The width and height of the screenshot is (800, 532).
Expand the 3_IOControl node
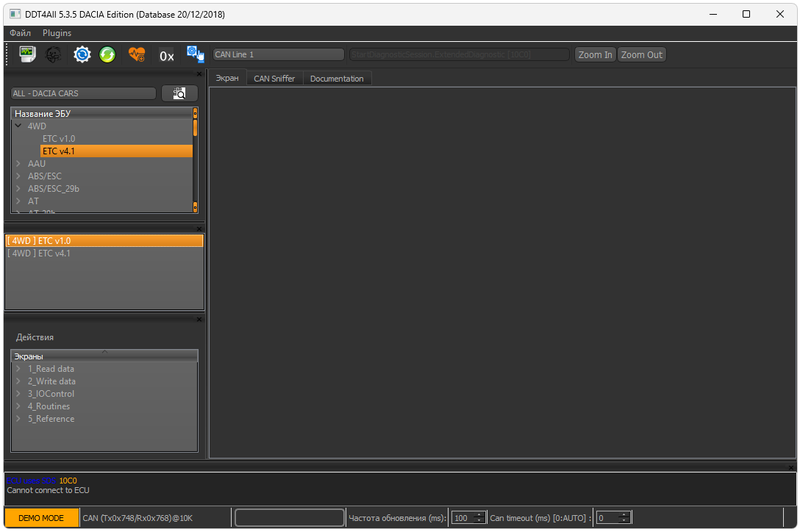tap(18, 394)
